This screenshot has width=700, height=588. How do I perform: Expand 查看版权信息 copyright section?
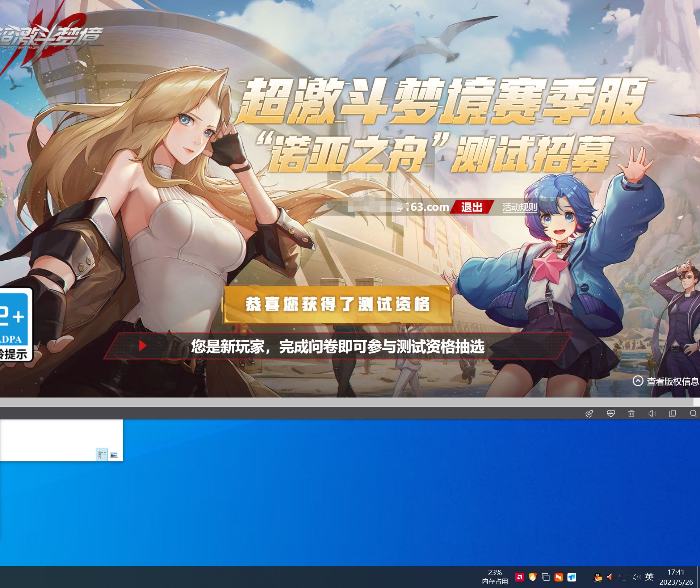tap(666, 381)
